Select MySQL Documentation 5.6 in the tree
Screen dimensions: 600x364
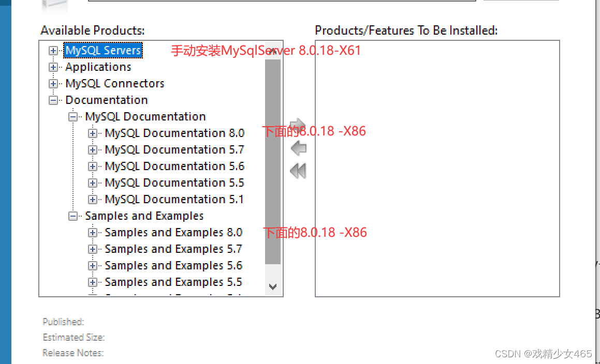click(174, 166)
